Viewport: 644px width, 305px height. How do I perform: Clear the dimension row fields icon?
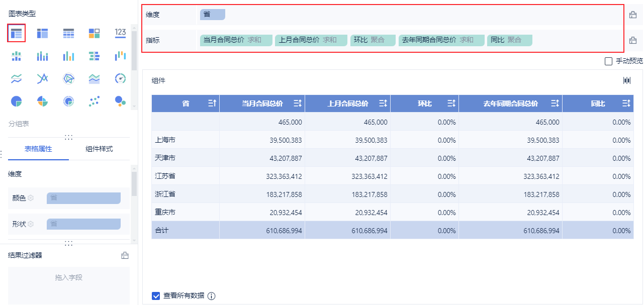[x=633, y=15]
